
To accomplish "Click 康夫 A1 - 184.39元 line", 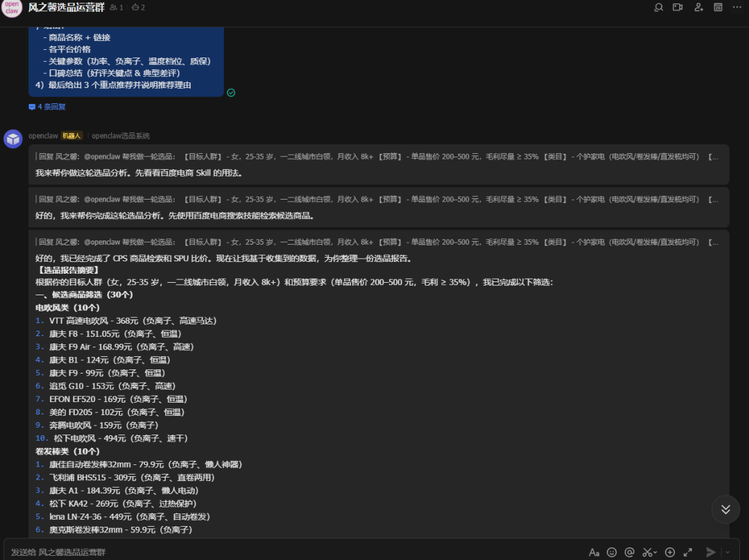I will point(117,490).
